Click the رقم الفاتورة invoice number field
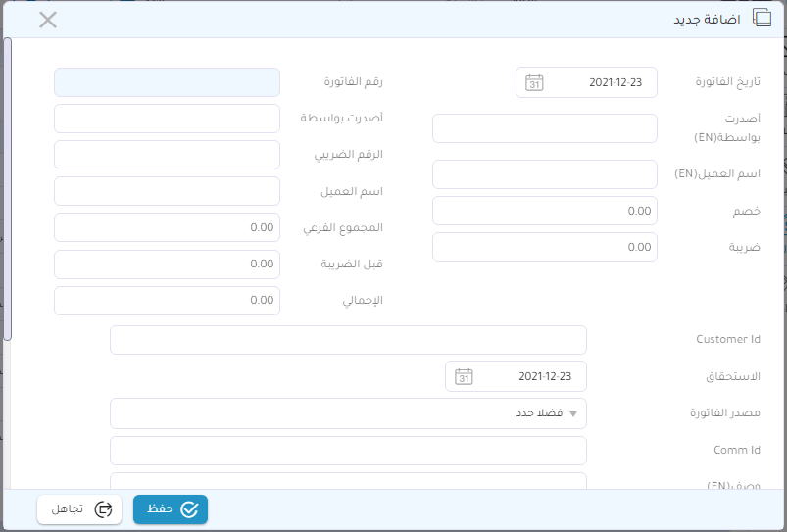Viewport: 787px width, 532px height. (167, 82)
